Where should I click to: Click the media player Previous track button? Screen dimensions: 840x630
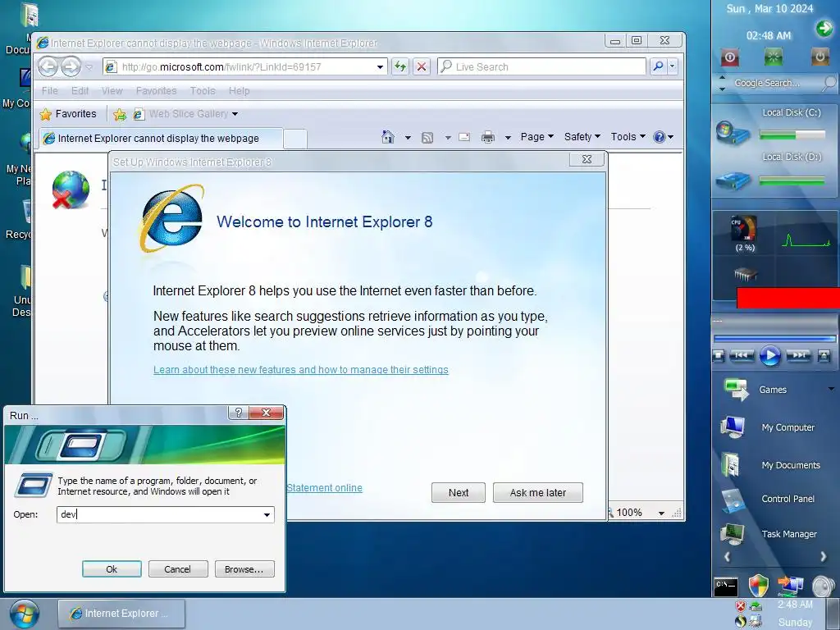[x=742, y=355]
